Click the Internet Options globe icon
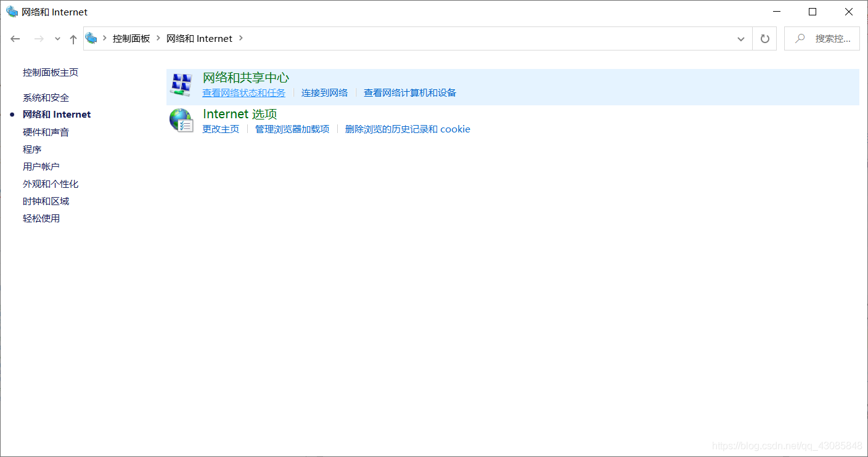Image resolution: width=868 pixels, height=457 pixels. click(181, 120)
